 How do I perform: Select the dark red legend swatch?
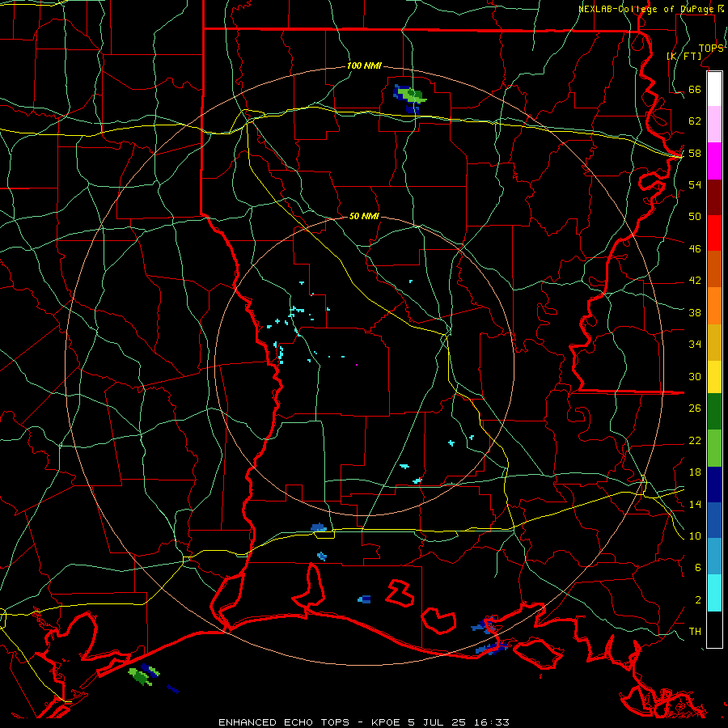click(x=714, y=197)
